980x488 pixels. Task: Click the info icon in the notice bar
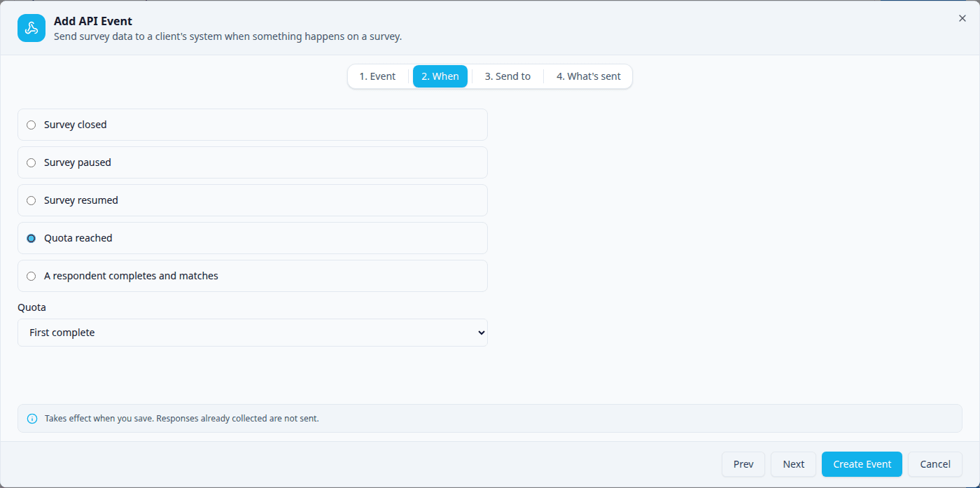[x=32, y=419]
